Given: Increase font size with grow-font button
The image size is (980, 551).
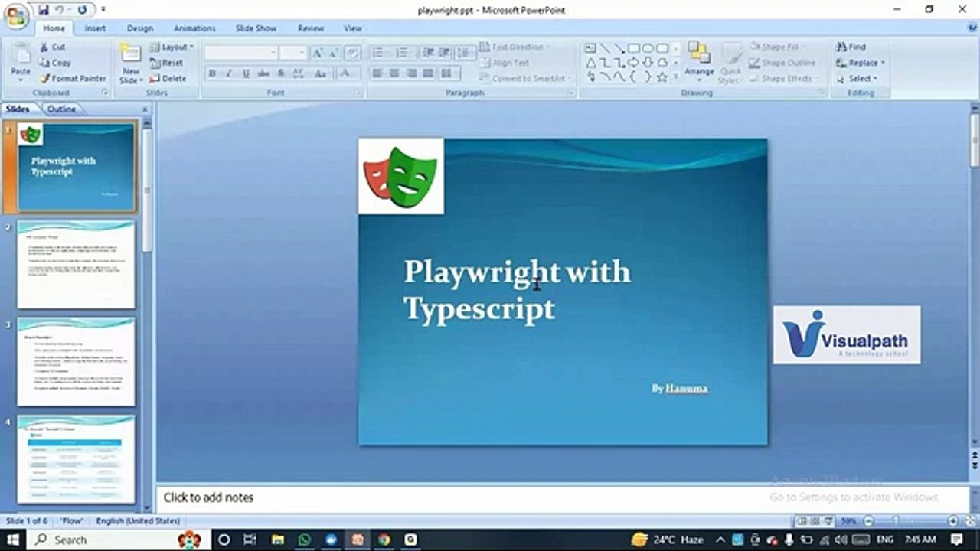Looking at the screenshot, I should (x=317, y=53).
